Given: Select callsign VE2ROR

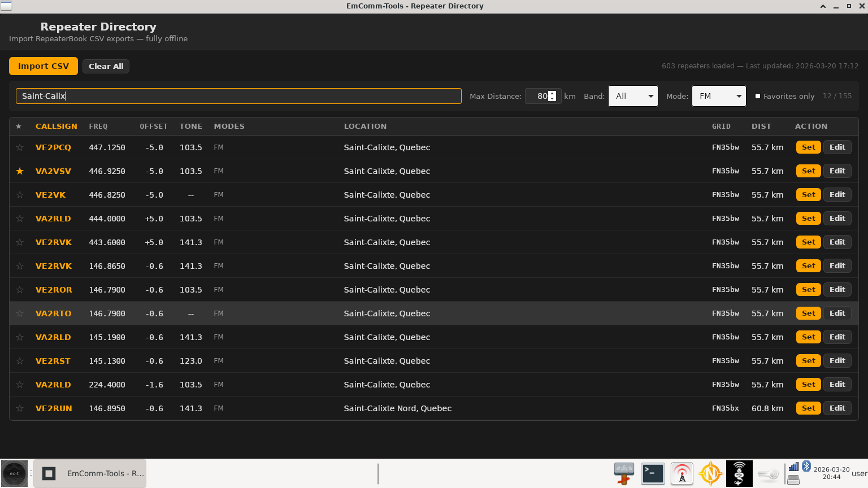Looking at the screenshot, I should pyautogui.click(x=54, y=290).
